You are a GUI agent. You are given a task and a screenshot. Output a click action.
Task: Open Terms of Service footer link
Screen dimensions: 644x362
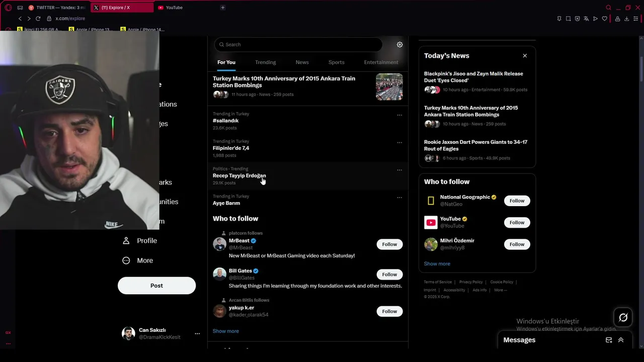click(x=438, y=282)
